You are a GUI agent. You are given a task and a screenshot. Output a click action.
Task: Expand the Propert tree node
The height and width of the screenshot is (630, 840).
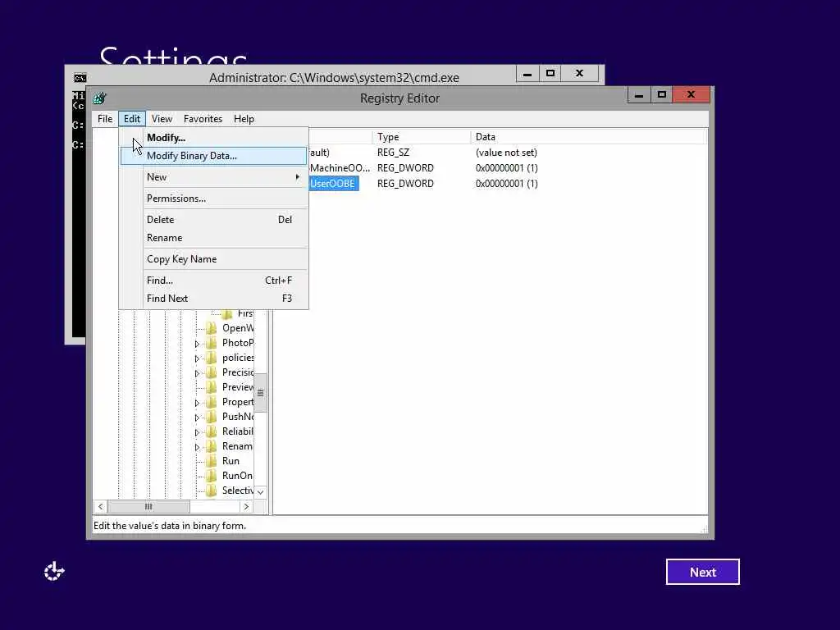197,403
